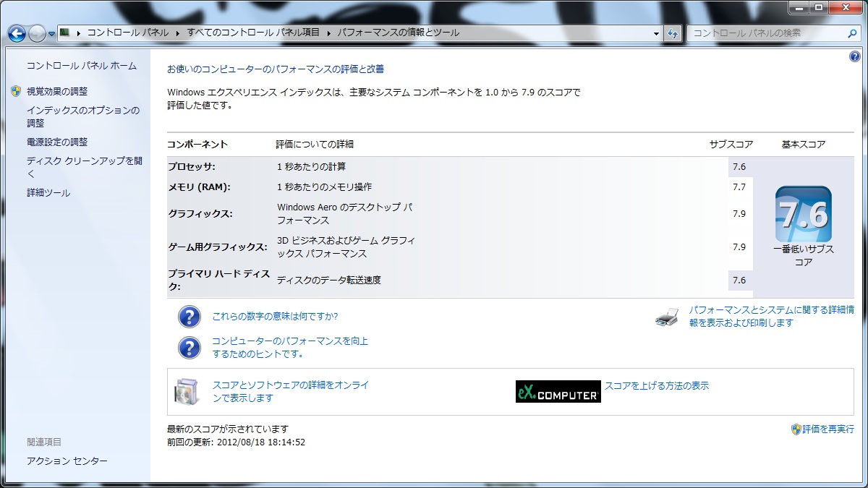Click question icon beside これらの数字の意味は何ですか
The width and height of the screenshot is (868, 488).
190,317
